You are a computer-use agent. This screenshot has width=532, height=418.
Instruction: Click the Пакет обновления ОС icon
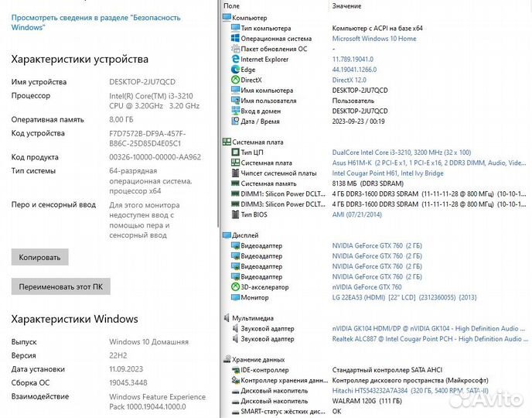[235, 49]
